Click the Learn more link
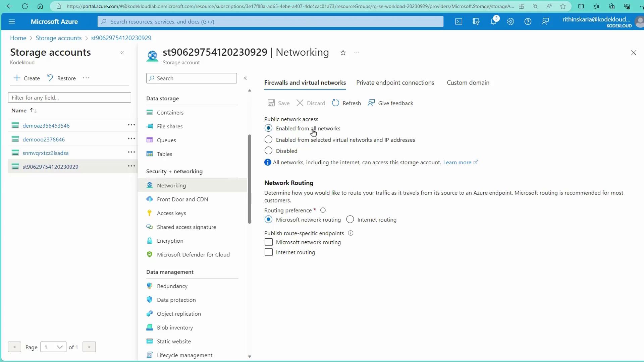This screenshot has width=644, height=362. [457, 163]
